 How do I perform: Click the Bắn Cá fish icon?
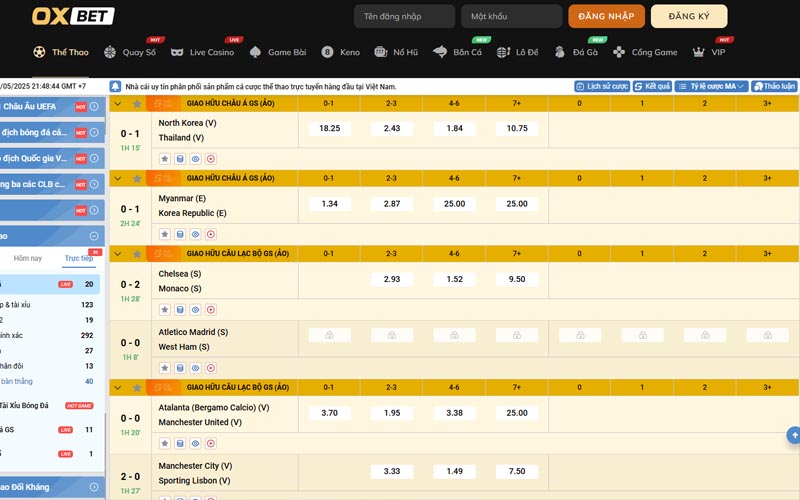pos(440,52)
